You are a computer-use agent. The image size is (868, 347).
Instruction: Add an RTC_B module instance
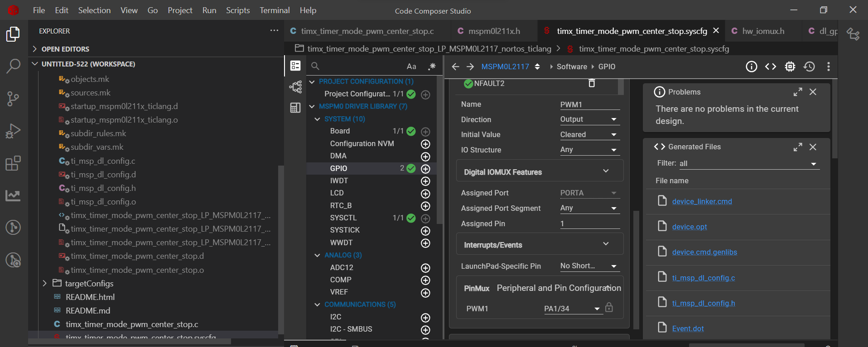coord(425,206)
